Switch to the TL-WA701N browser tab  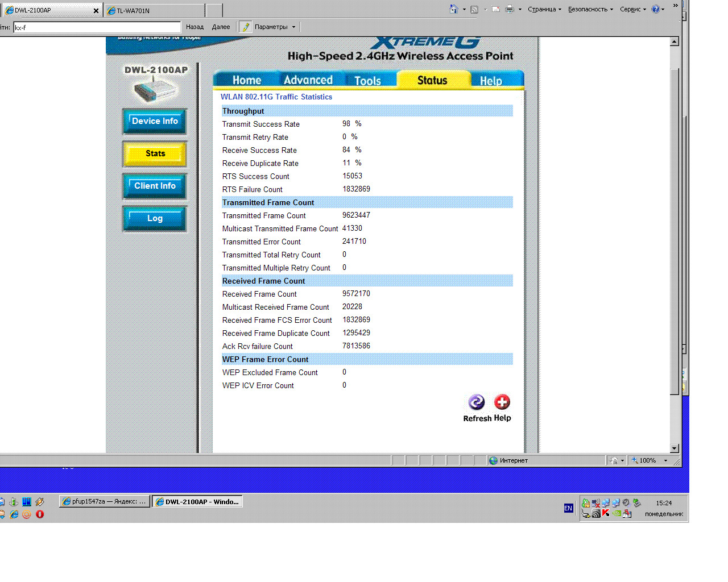click(155, 10)
